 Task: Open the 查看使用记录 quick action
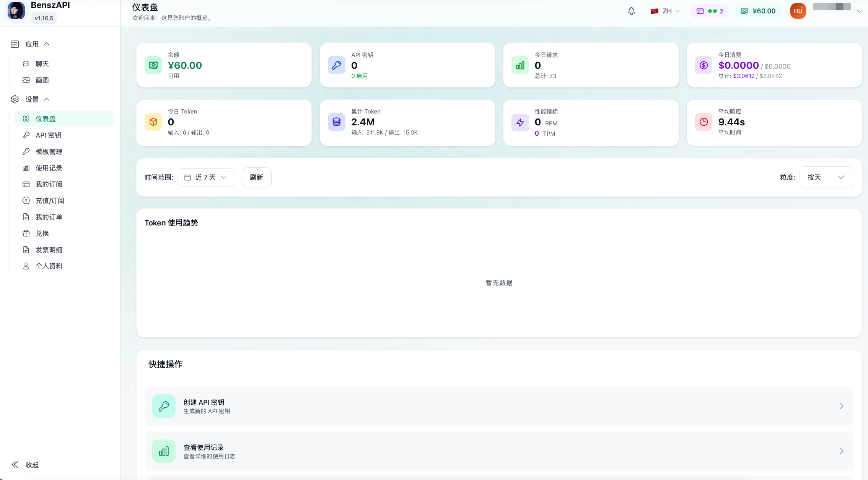point(499,451)
